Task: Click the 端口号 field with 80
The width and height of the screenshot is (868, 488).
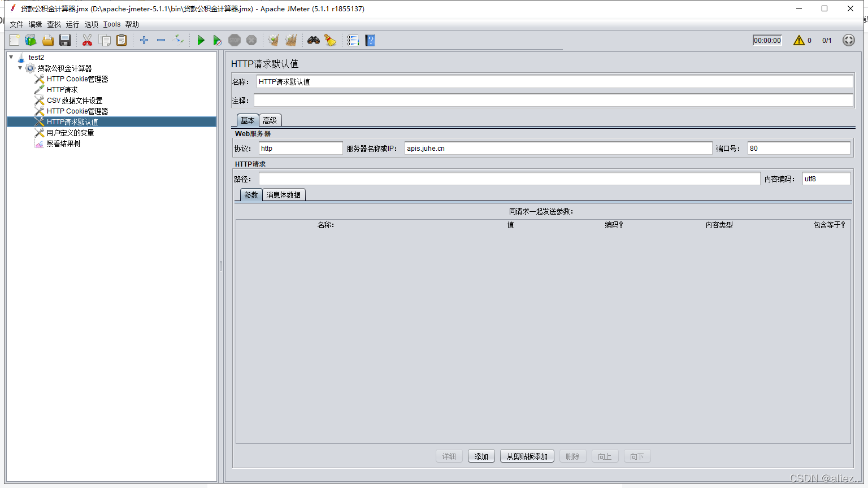Action: click(798, 148)
